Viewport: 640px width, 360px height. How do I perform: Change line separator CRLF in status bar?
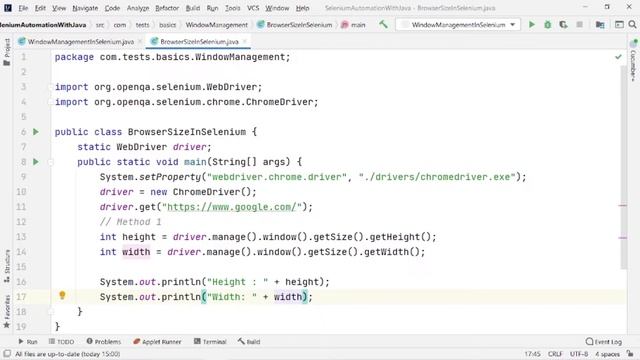tap(555, 354)
